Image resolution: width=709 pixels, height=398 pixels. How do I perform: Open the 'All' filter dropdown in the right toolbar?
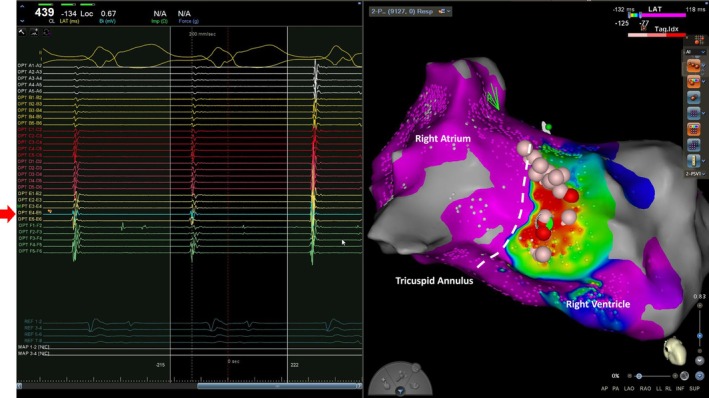tap(695, 52)
